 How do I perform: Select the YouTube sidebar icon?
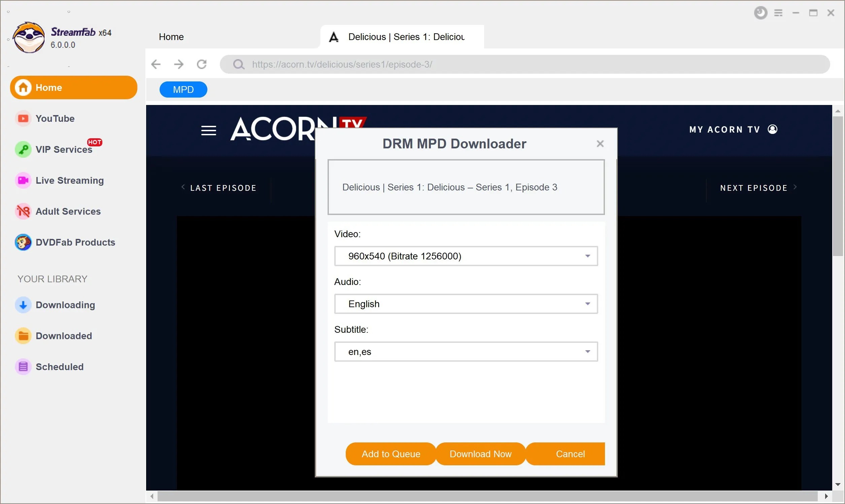(22, 118)
